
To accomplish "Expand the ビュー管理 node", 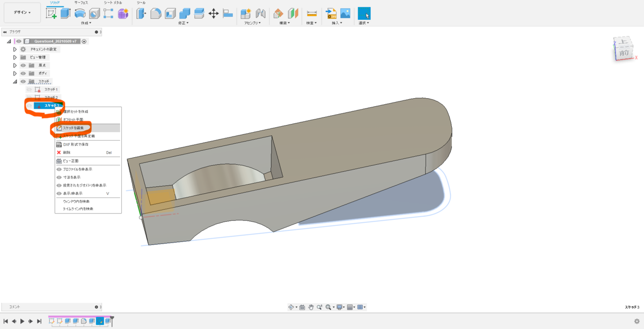I will (15, 57).
